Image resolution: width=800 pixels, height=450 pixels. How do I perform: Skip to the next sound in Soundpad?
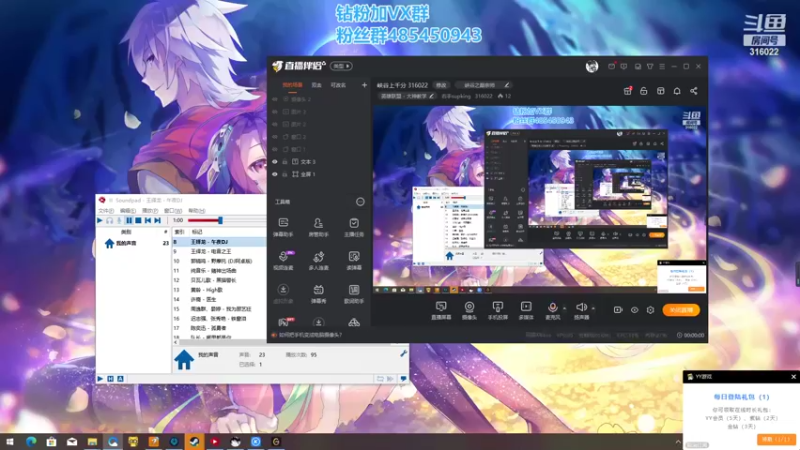[158, 220]
